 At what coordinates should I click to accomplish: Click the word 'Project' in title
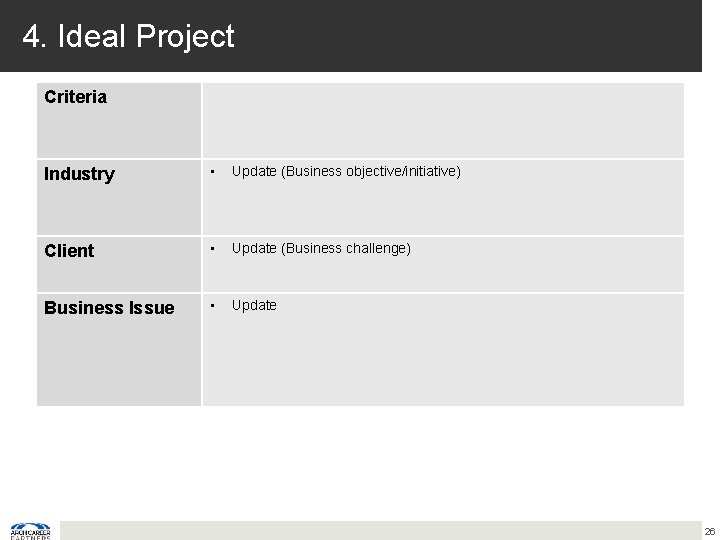tap(186, 37)
